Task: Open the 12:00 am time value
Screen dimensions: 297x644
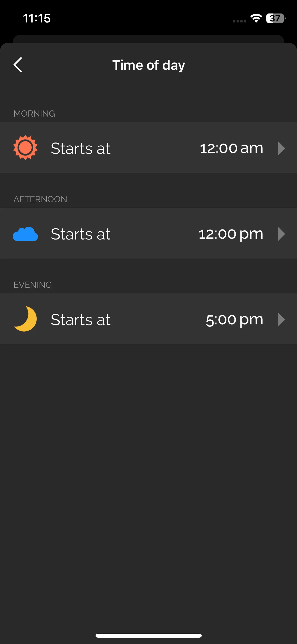Action: (232, 148)
